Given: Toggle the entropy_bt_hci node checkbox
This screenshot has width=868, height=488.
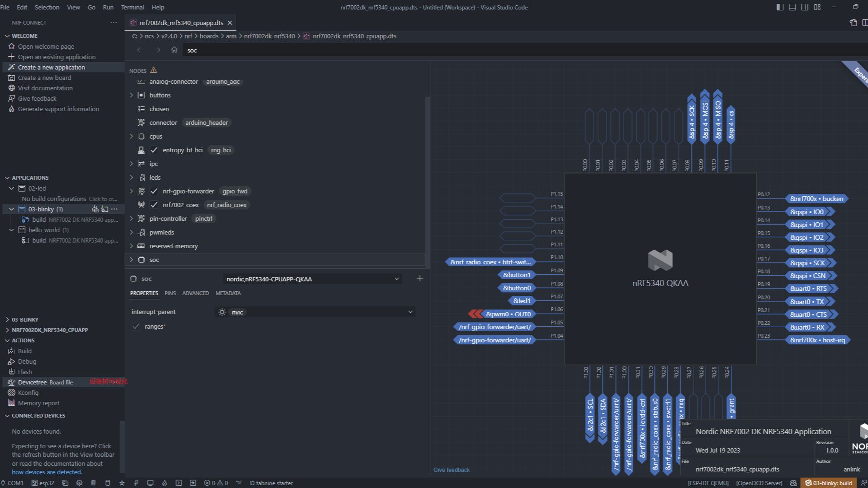Looking at the screenshot, I should [154, 150].
